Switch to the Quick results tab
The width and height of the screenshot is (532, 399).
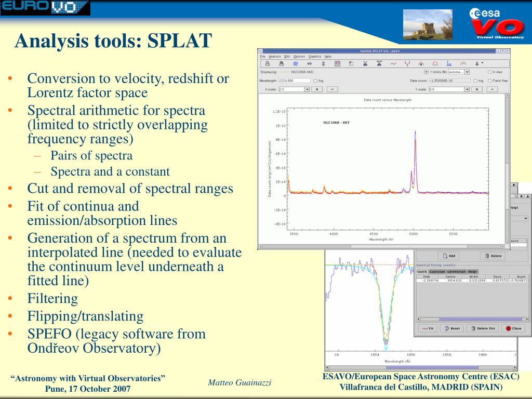(422, 271)
